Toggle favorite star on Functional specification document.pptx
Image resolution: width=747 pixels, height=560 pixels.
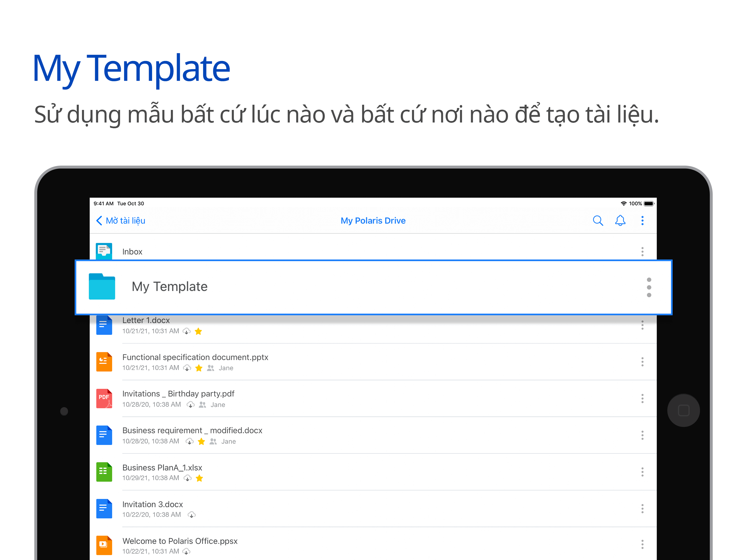[199, 368]
